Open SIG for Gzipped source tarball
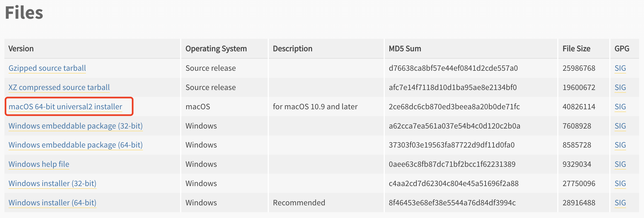 click(620, 68)
